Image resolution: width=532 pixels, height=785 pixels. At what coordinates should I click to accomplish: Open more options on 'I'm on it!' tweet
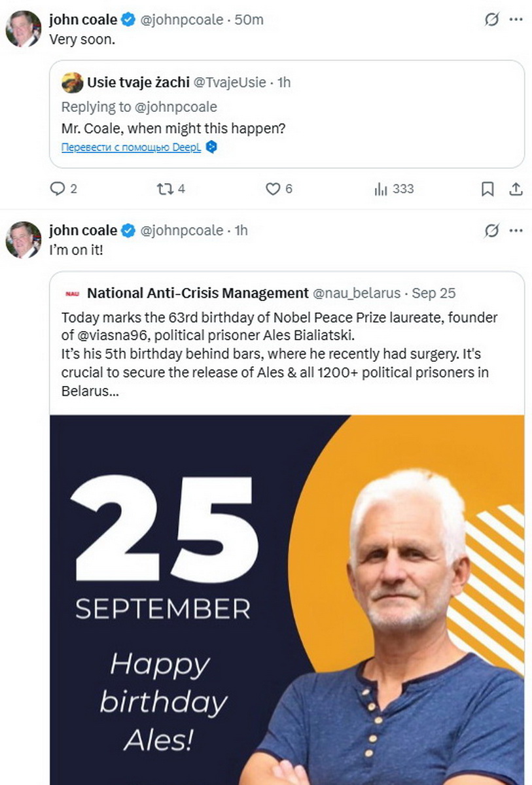pos(516,230)
